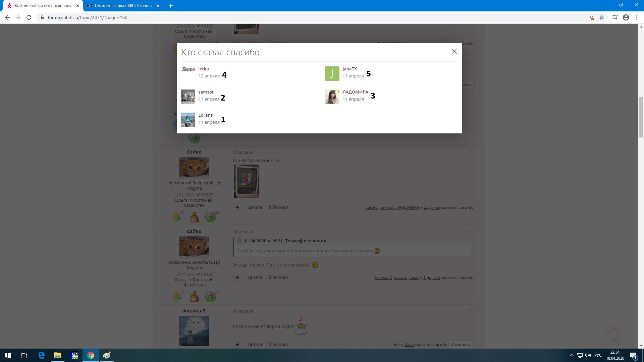Open Chrome three-dot menu
This screenshot has width=644, height=362.
[x=637, y=17]
